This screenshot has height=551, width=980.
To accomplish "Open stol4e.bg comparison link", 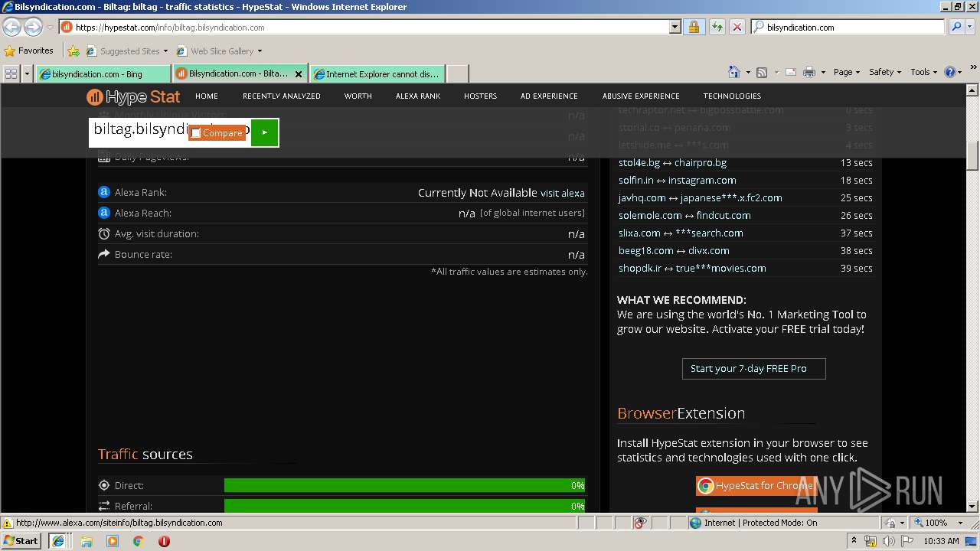I will coord(672,163).
